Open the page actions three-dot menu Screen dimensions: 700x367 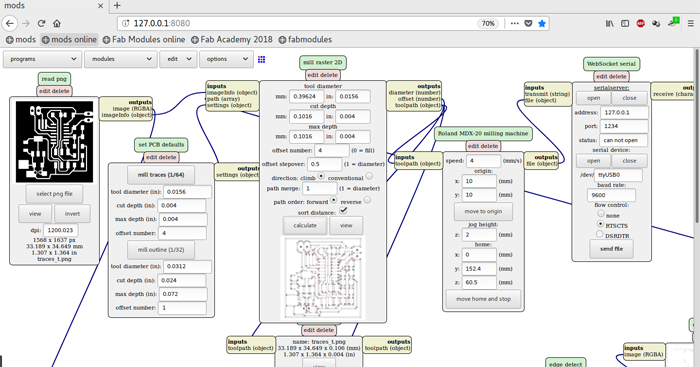tap(515, 23)
